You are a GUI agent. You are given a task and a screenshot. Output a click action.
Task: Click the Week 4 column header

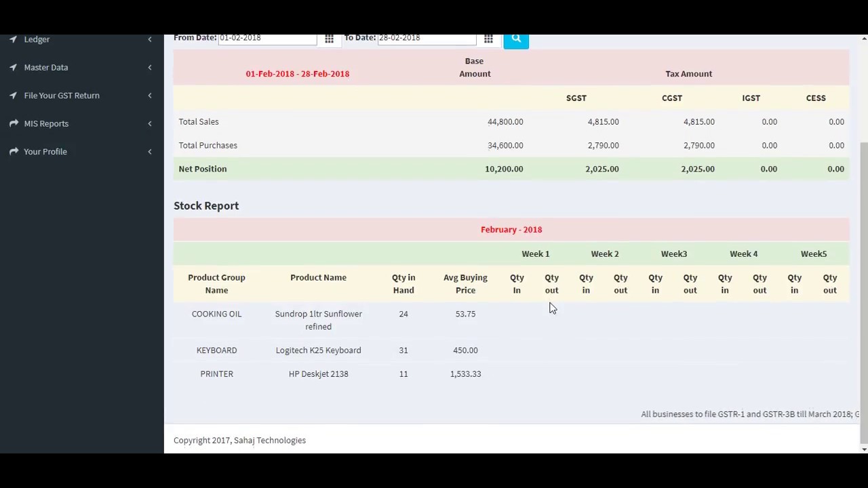click(744, 253)
